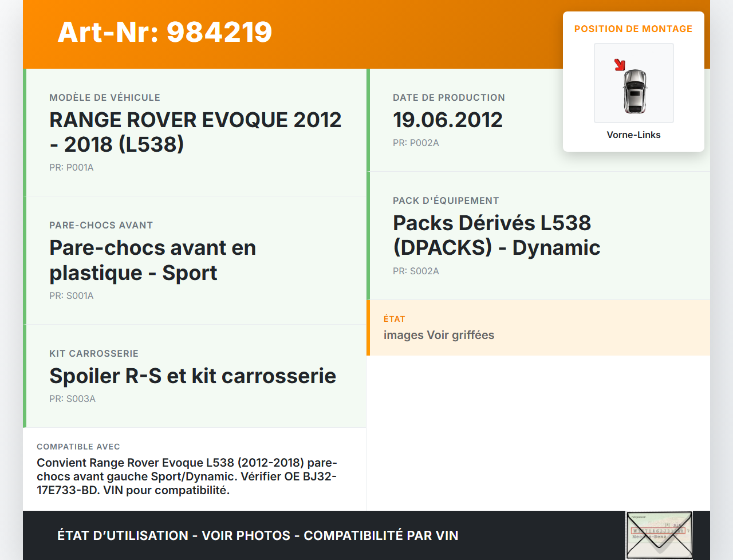
Task: Click PR code S003A
Action: coord(72,399)
